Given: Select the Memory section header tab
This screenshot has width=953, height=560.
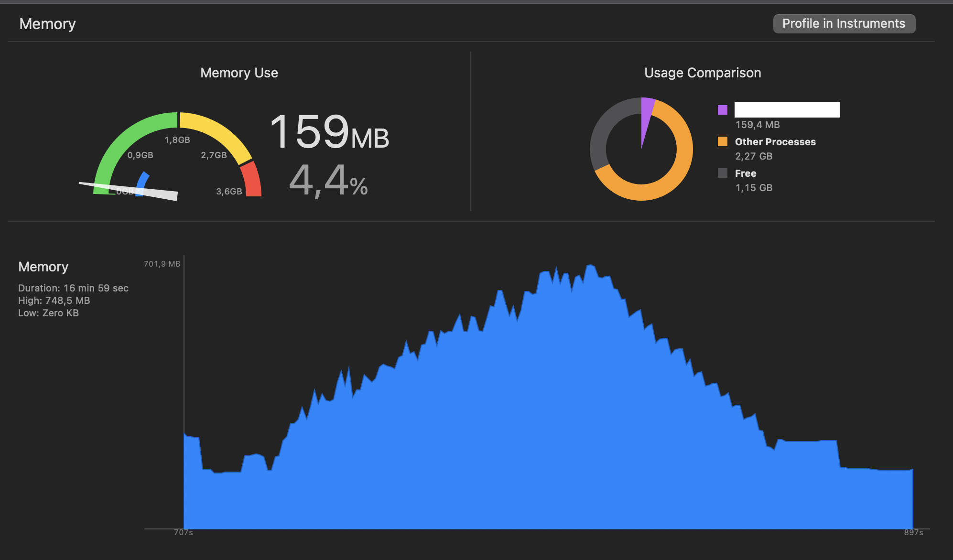Looking at the screenshot, I should click(47, 23).
